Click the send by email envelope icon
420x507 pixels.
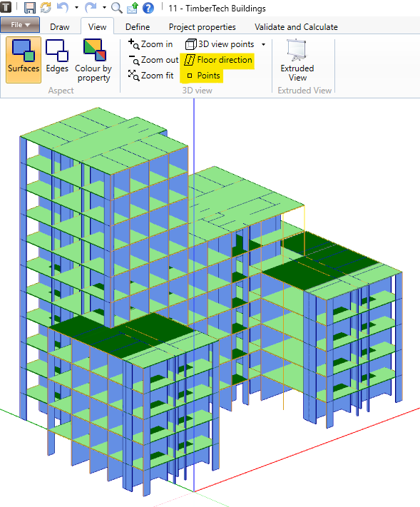click(133, 7)
